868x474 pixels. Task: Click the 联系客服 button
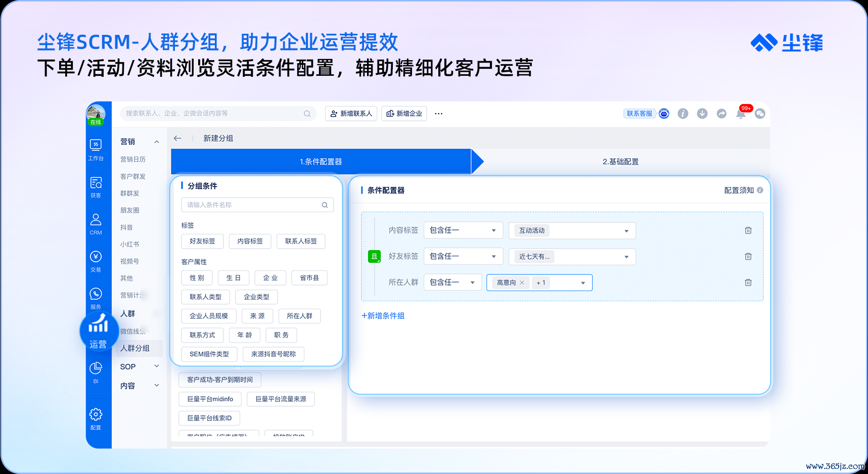639,114
